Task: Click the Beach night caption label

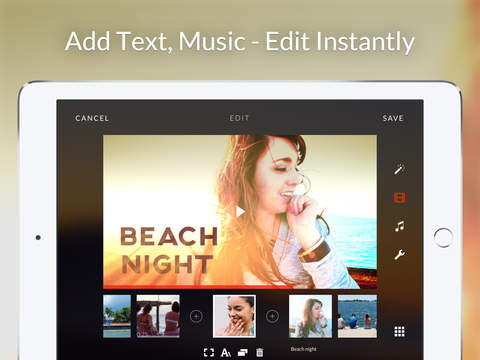Action: coord(304,349)
